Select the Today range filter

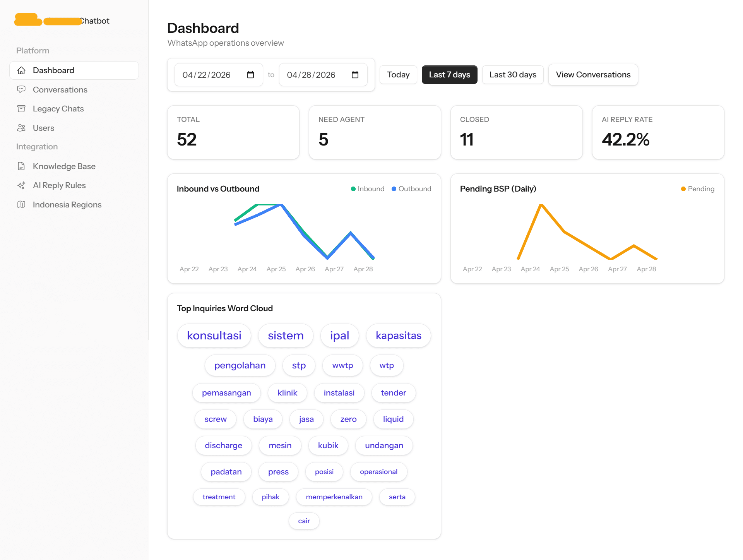[398, 75]
